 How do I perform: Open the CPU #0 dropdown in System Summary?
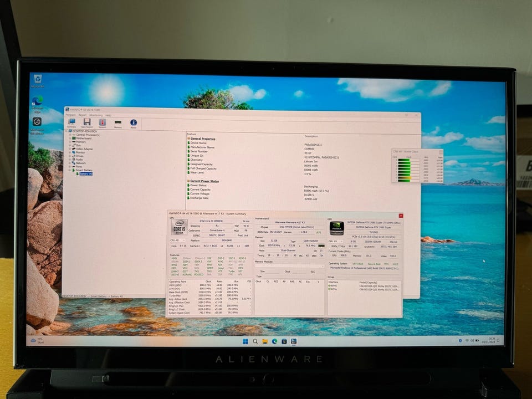tap(177, 241)
